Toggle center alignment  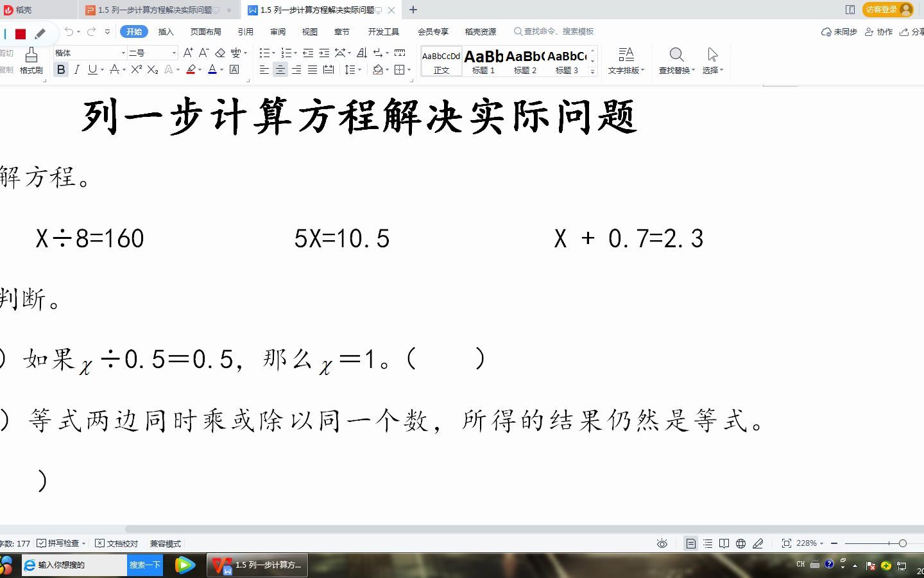coord(280,69)
